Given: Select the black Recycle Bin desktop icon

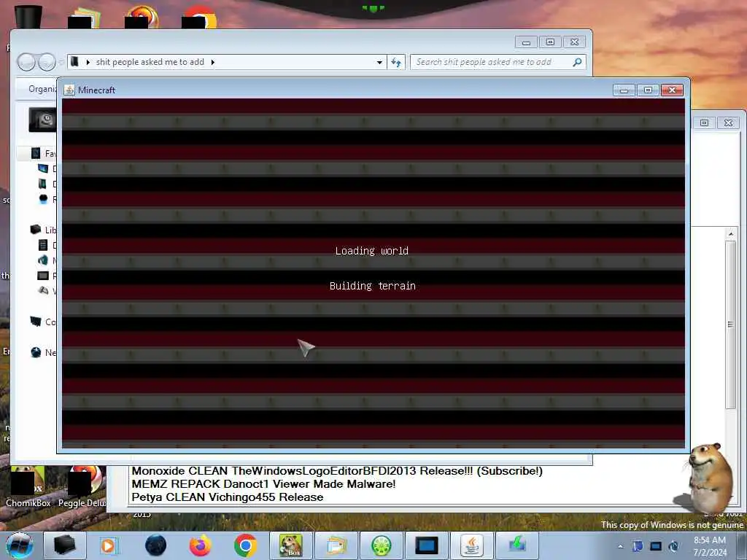Looking at the screenshot, I should point(28,17).
